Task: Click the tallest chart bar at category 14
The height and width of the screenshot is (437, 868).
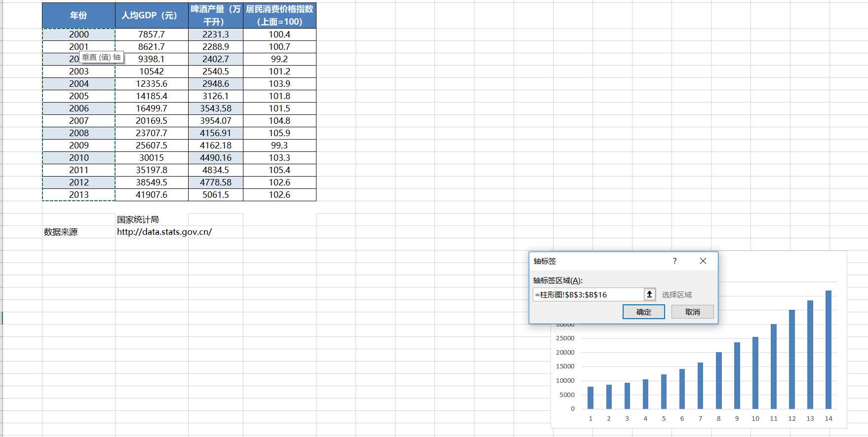Action: 829,350
